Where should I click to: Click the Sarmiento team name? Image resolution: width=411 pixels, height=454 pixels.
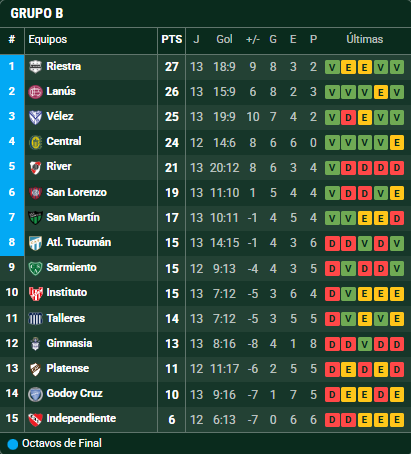click(x=71, y=267)
